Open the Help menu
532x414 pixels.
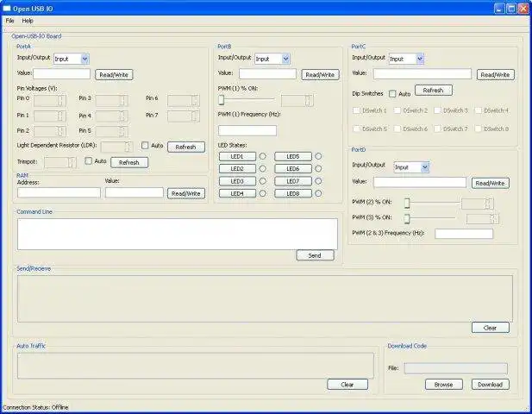[x=28, y=21]
